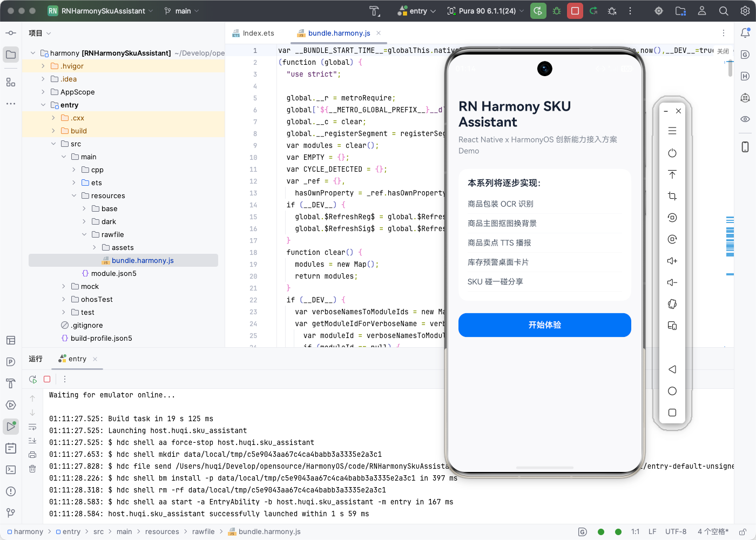Image resolution: width=756 pixels, height=540 pixels.
Task: Click the rawfile breadcrumb in status bar
Action: [x=203, y=531]
